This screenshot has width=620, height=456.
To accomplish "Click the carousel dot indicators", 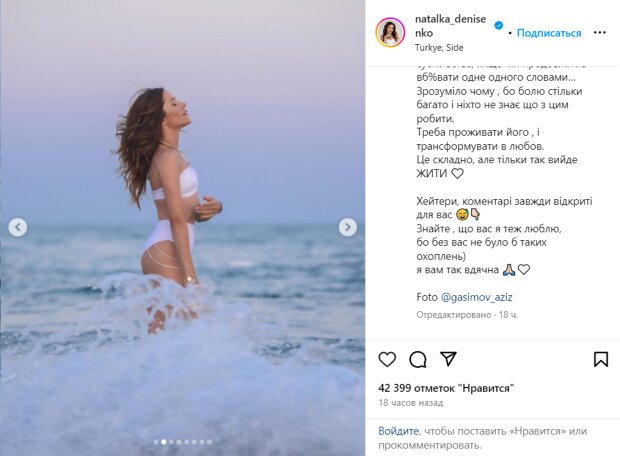I will pyautogui.click(x=183, y=441).
